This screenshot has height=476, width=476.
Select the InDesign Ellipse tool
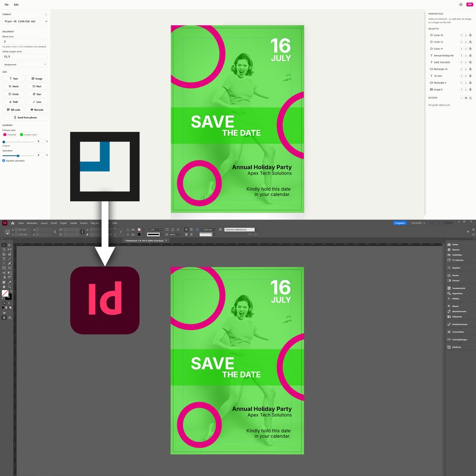pyautogui.click(x=9, y=268)
